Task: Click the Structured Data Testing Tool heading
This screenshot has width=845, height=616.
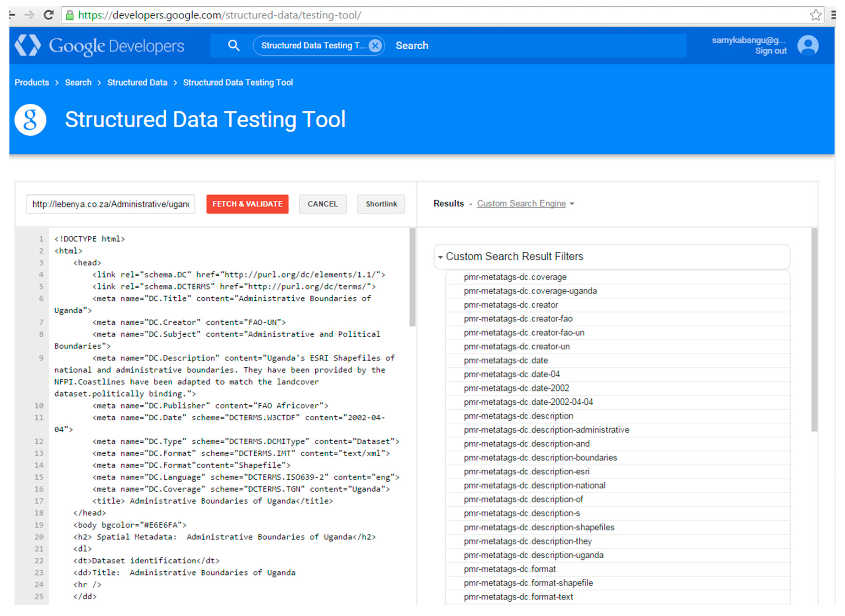Action: [x=205, y=120]
